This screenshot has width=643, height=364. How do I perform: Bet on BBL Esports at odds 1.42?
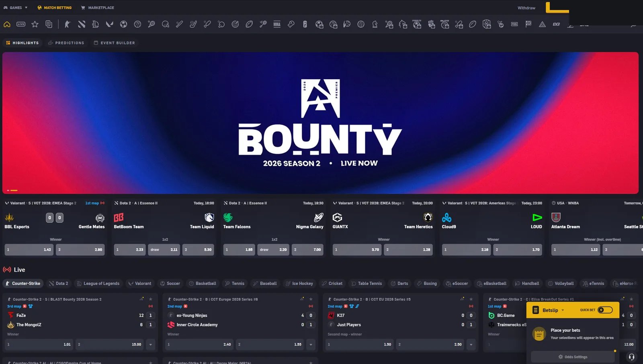pos(29,249)
